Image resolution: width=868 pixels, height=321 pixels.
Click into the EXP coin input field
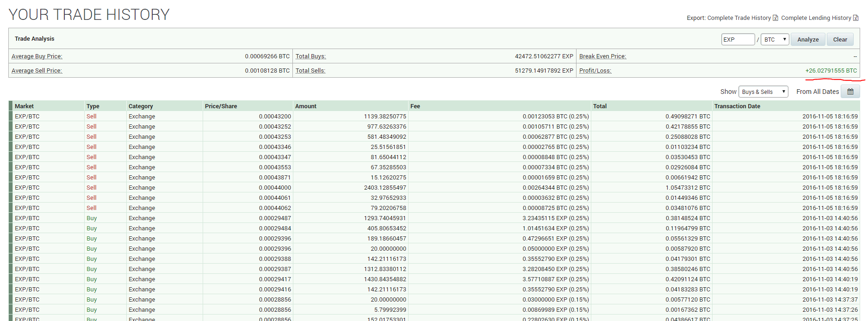pyautogui.click(x=738, y=39)
